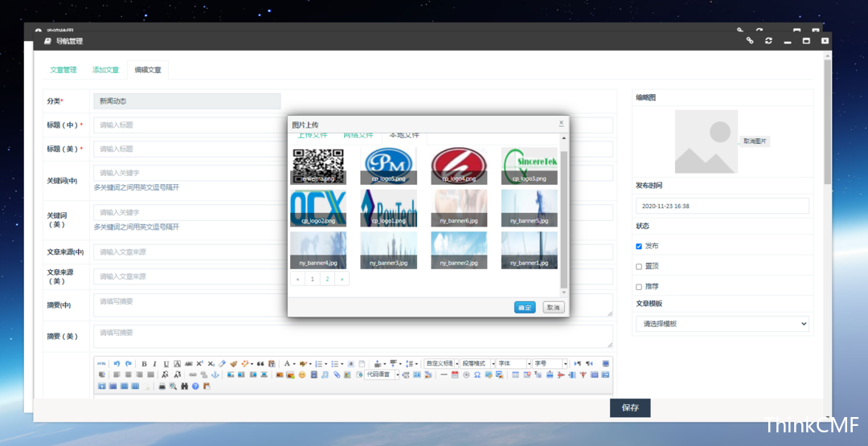Insert music with the note icon

(325, 374)
